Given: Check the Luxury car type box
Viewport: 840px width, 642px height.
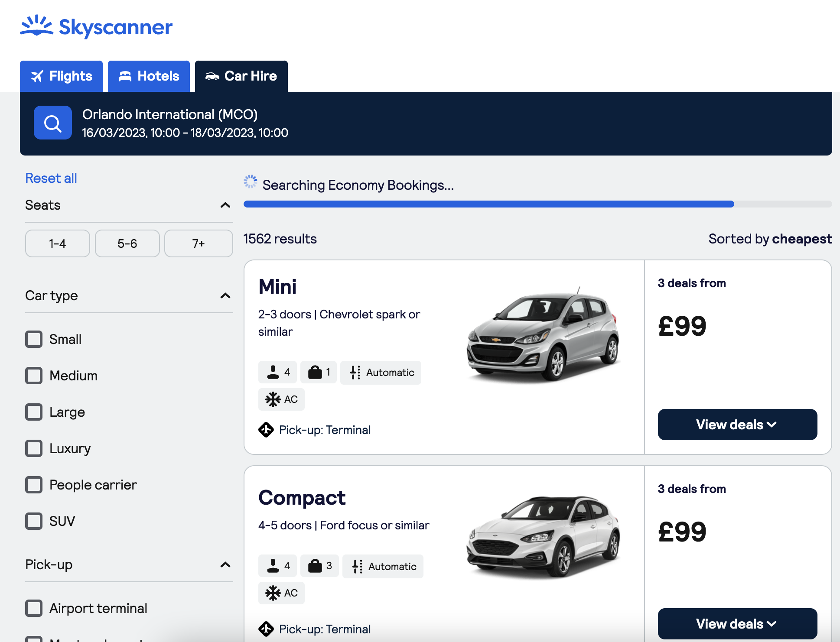Looking at the screenshot, I should (34, 448).
